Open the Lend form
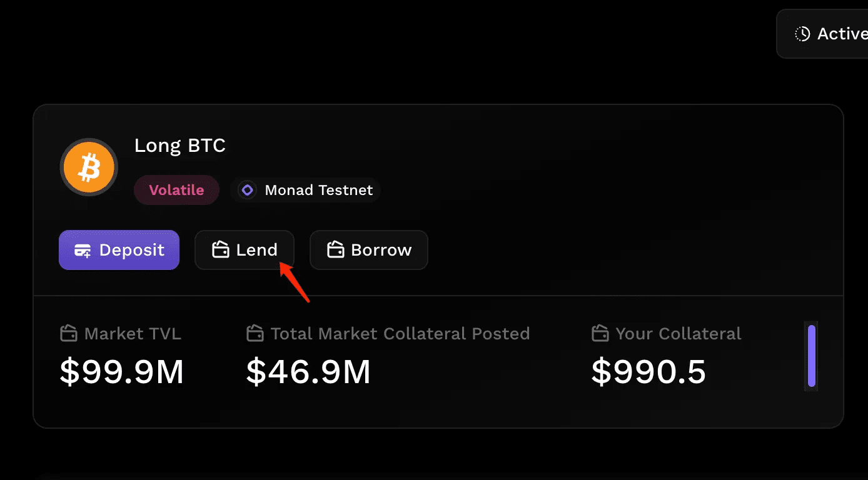Screen dimensions: 868x480 click(x=245, y=249)
